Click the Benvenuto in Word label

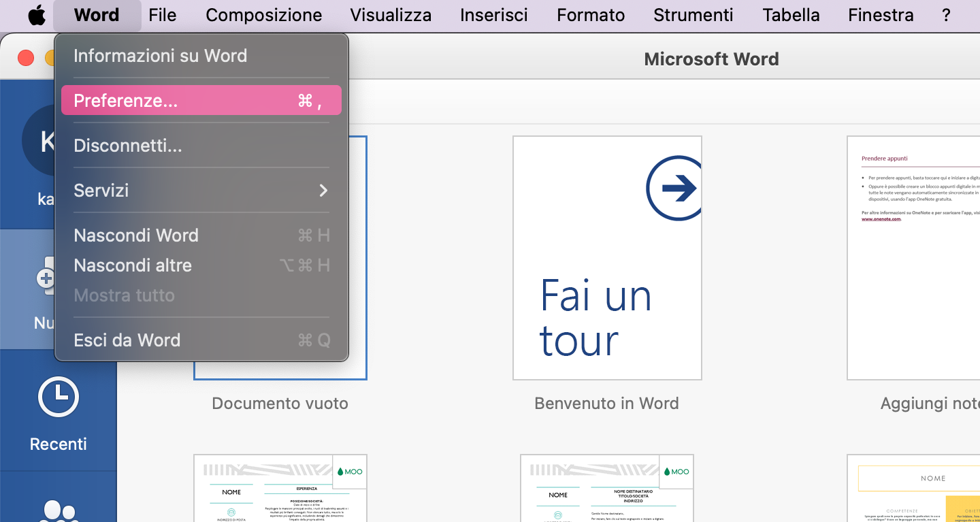click(607, 404)
